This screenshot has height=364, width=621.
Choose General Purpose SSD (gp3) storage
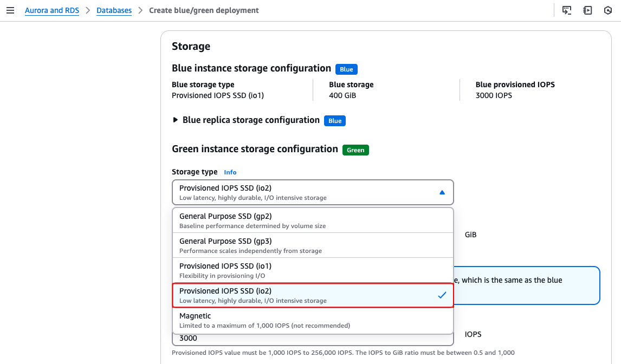coord(312,245)
